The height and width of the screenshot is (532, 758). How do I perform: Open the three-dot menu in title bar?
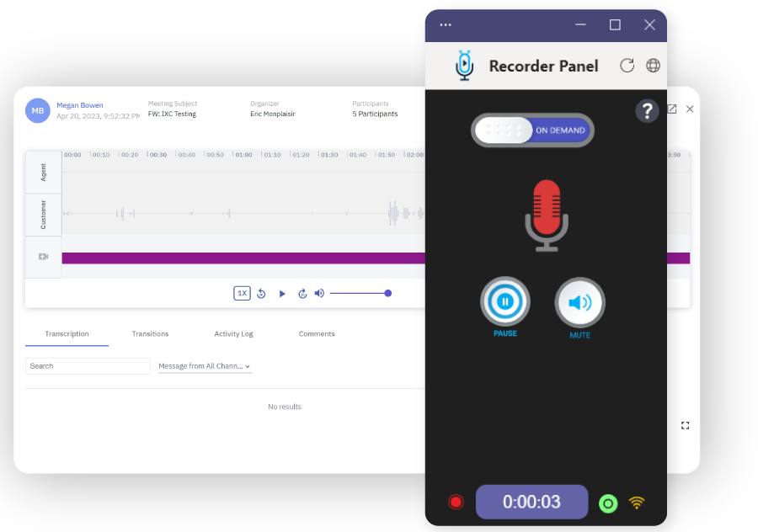click(x=446, y=24)
